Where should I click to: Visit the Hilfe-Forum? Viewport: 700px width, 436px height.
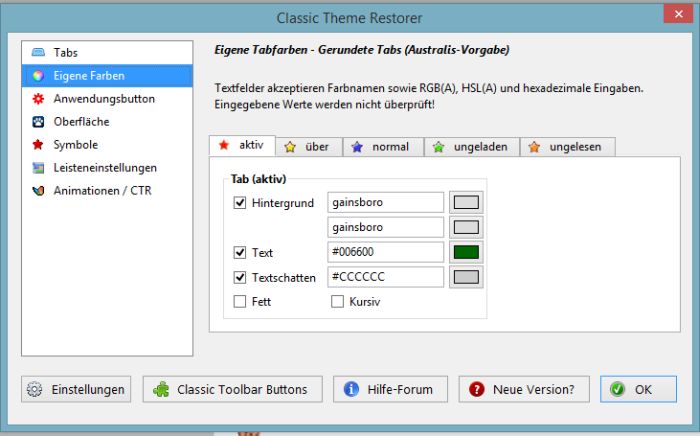390,389
